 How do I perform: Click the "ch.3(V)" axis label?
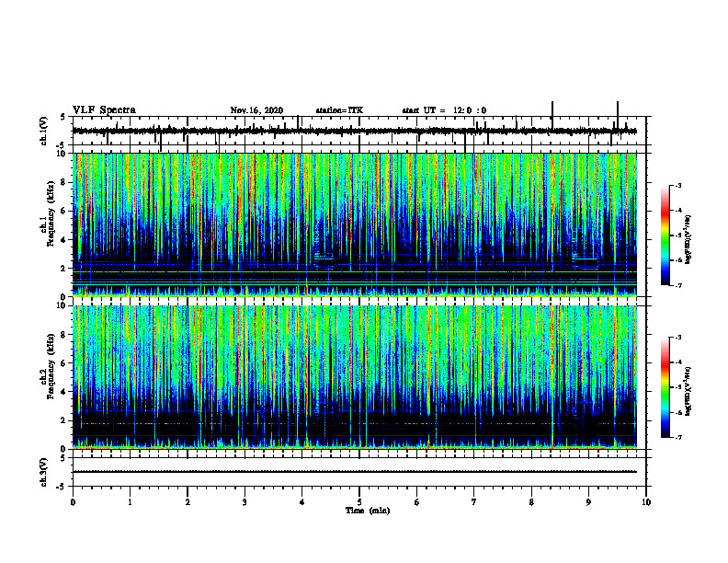coord(43,472)
